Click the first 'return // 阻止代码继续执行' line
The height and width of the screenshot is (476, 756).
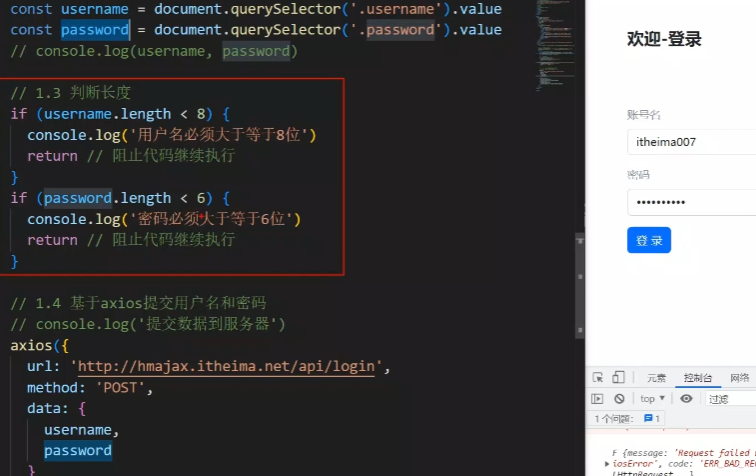131,156
